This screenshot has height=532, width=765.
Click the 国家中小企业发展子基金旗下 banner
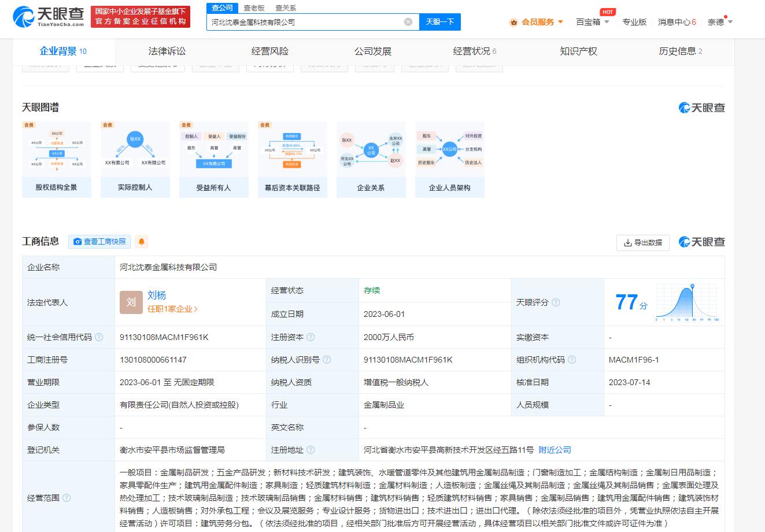141,16
